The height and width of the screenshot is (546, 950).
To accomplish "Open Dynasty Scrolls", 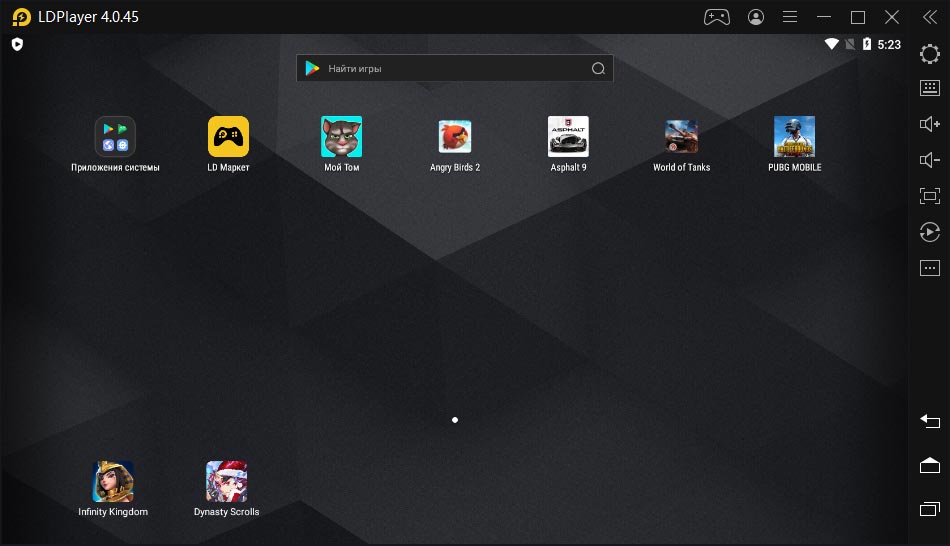I will point(227,481).
